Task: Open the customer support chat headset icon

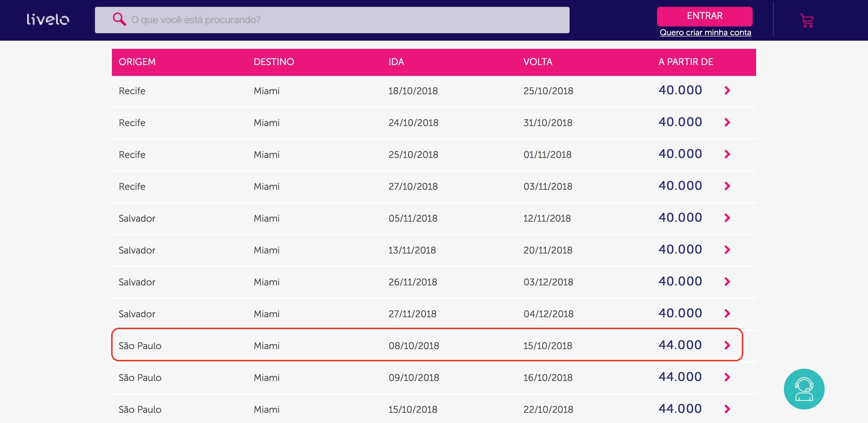Action: tap(804, 389)
